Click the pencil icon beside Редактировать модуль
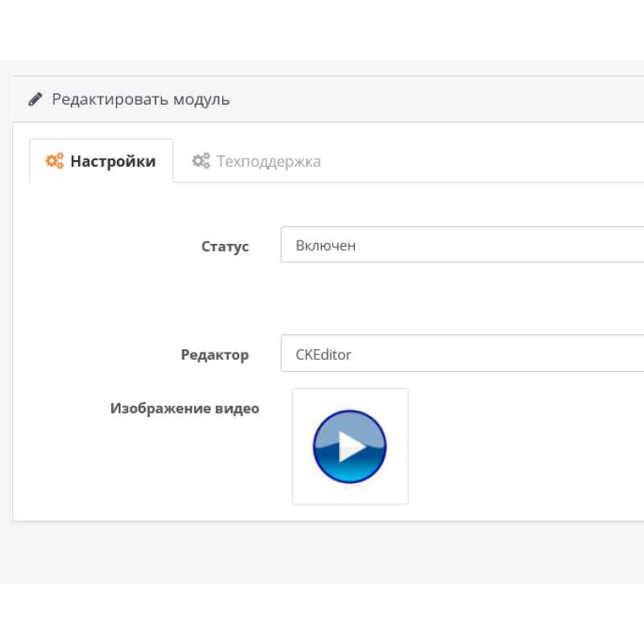Image resolution: width=644 pixels, height=644 pixels. pos(35,99)
